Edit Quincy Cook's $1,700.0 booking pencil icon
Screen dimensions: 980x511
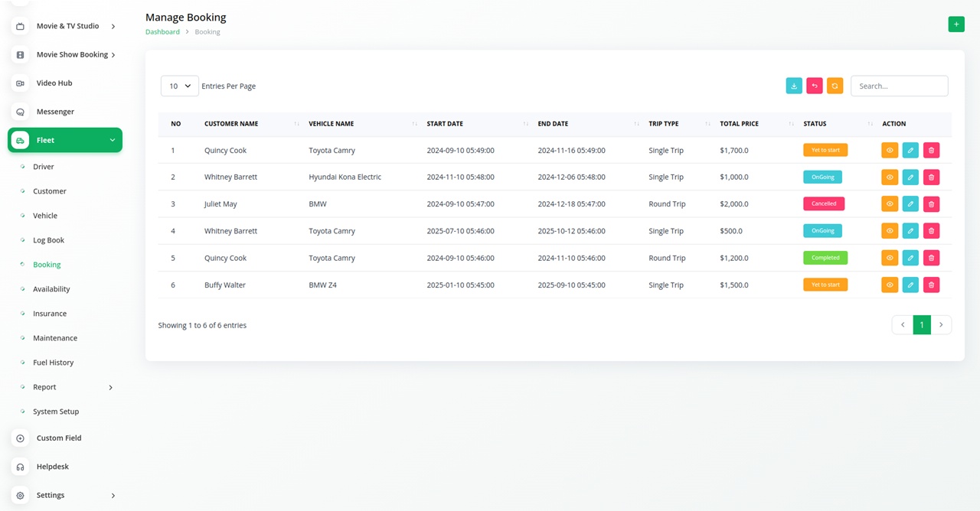click(910, 150)
